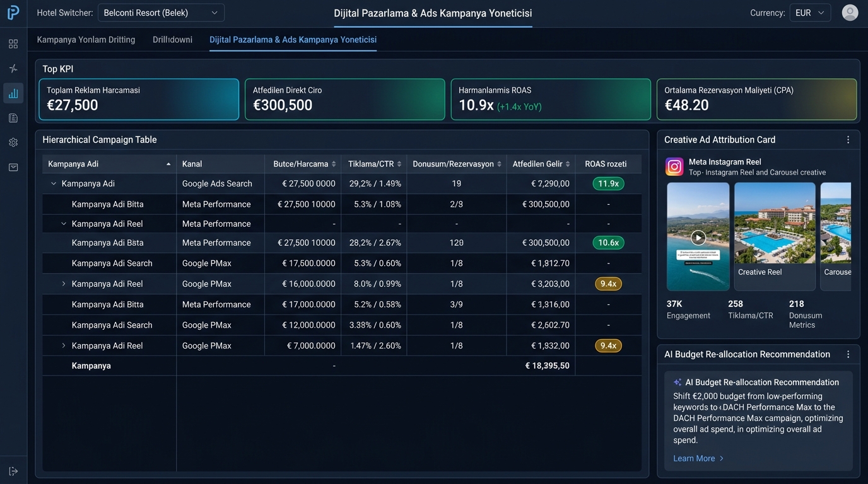Open the bar chart analytics sidebar icon
Screen dimensions: 868x484
(13, 93)
